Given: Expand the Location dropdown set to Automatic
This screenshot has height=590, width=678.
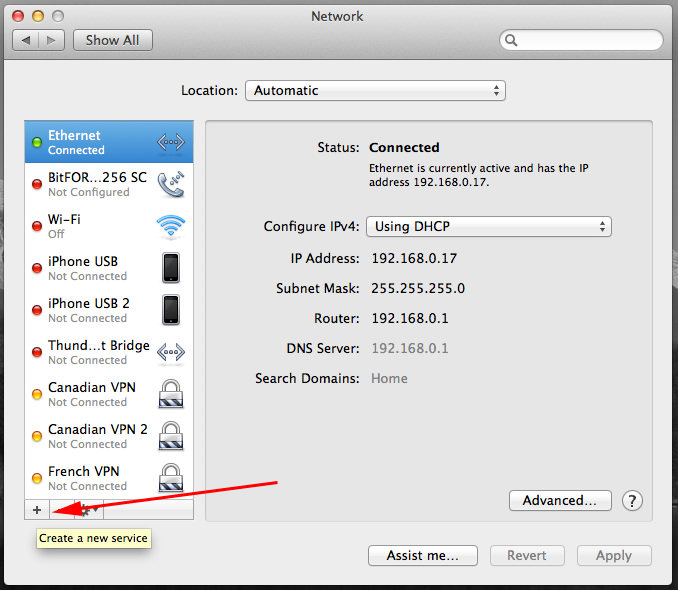Looking at the screenshot, I should 375,91.
